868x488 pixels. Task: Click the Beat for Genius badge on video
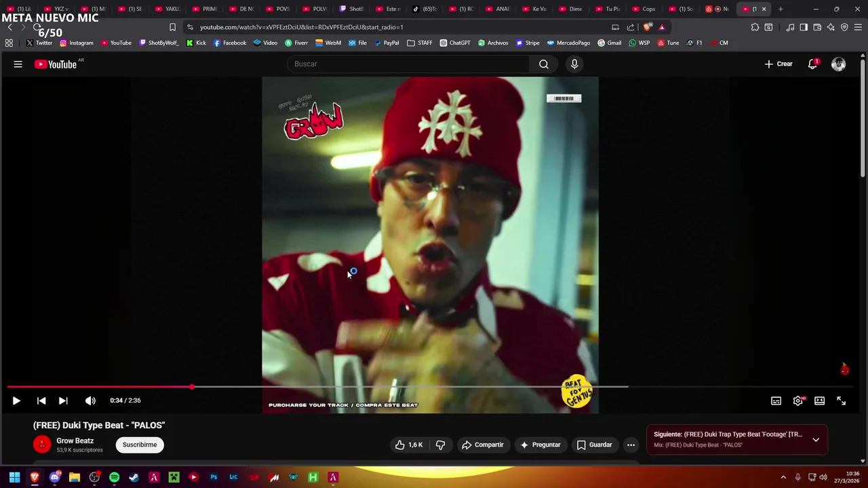[x=576, y=391]
